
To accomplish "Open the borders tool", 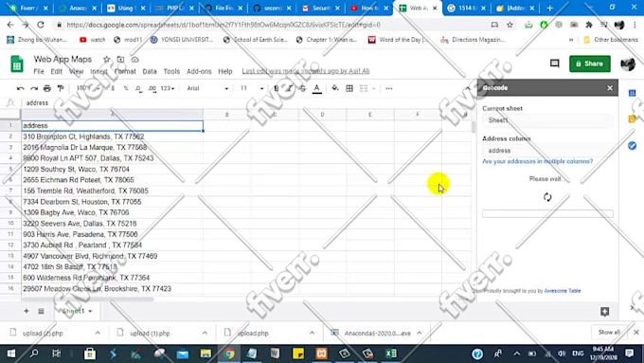I will (x=349, y=88).
